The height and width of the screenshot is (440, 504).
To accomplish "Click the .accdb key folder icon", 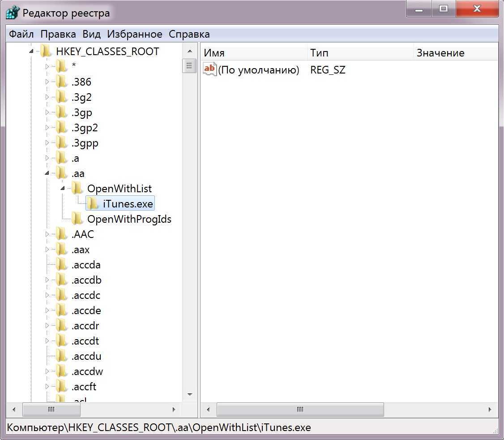I will click(62, 280).
